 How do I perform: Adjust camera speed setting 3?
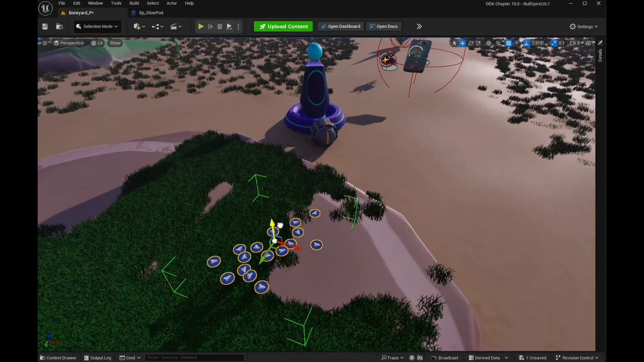tap(575, 43)
